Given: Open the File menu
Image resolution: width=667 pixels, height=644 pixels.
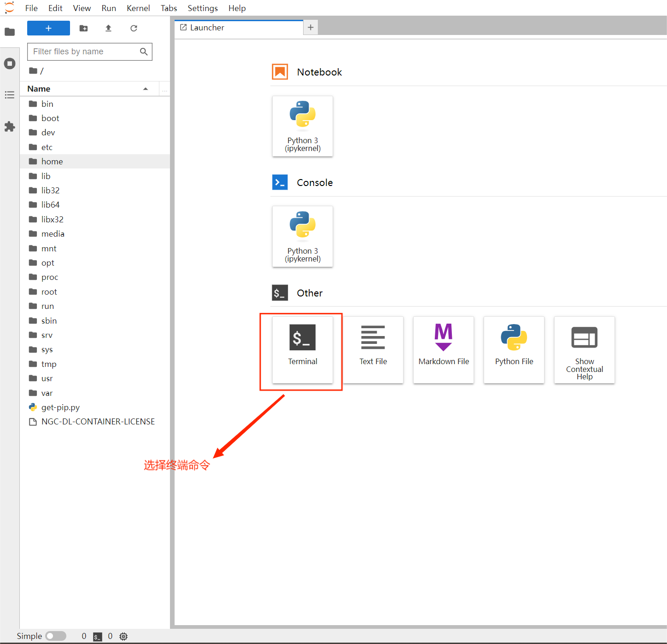Looking at the screenshot, I should (31, 8).
